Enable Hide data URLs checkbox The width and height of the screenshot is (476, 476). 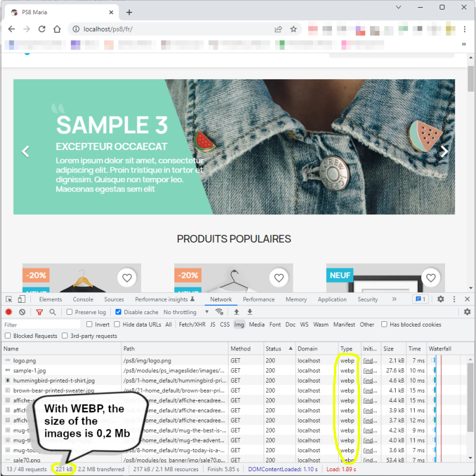(x=117, y=324)
